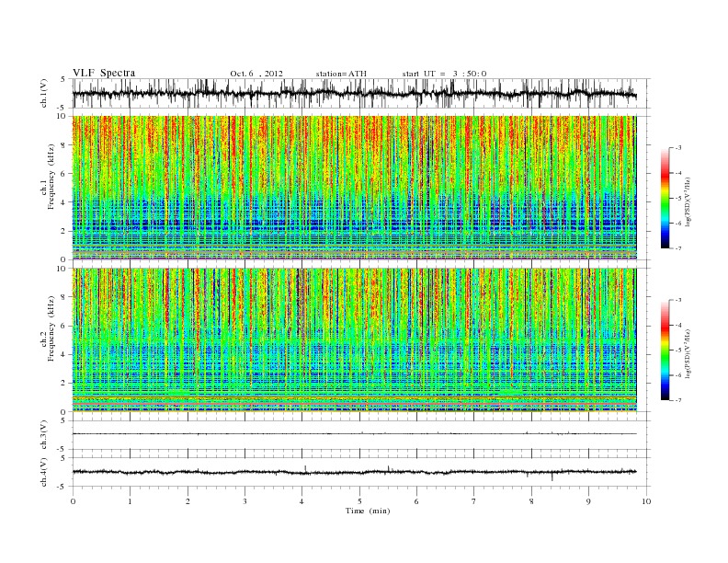728x563 pixels.
Task: Click the ch.1 voltage waveform trace
Action: click(355, 94)
